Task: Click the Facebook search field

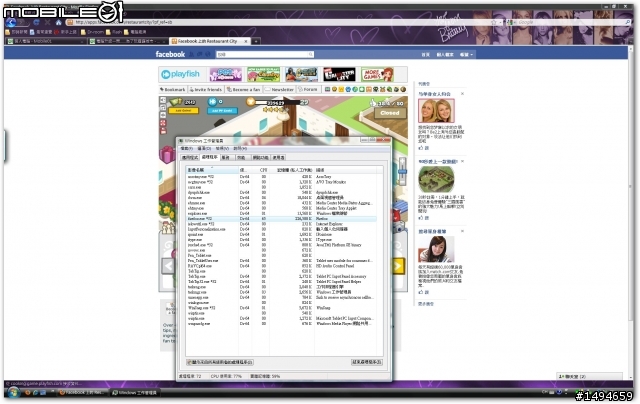Action: [x=264, y=54]
